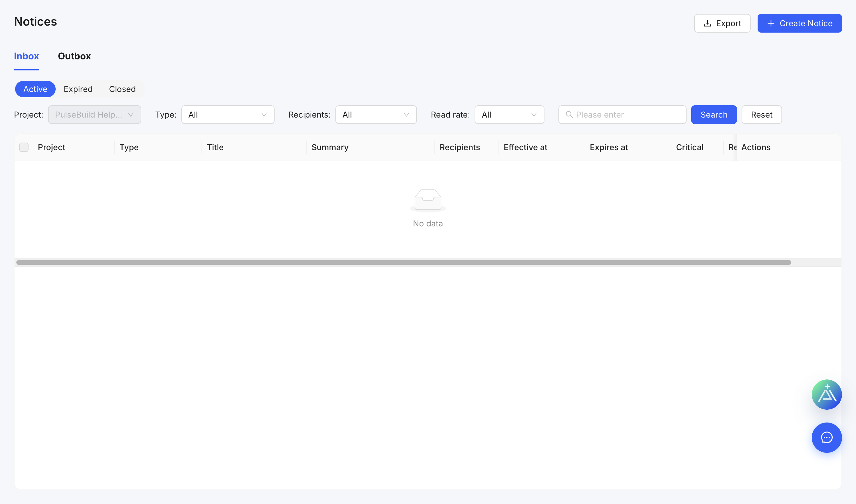Click the horizontal table scrollbar

click(404, 262)
